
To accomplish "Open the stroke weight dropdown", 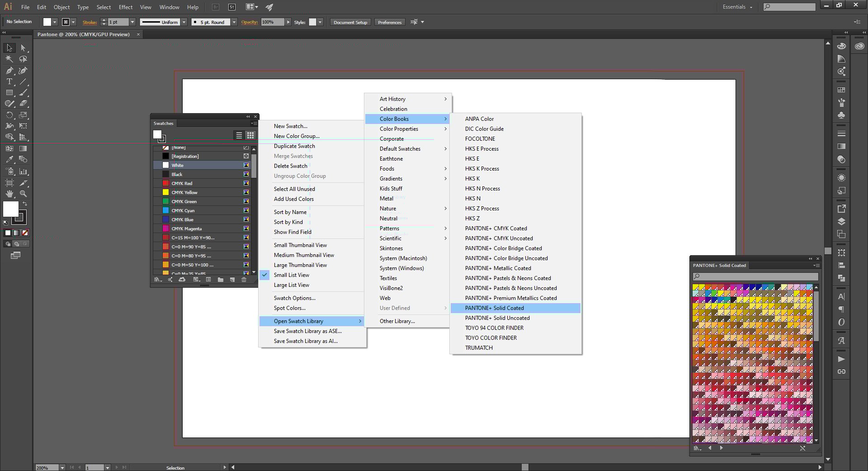I will pyautogui.click(x=132, y=22).
